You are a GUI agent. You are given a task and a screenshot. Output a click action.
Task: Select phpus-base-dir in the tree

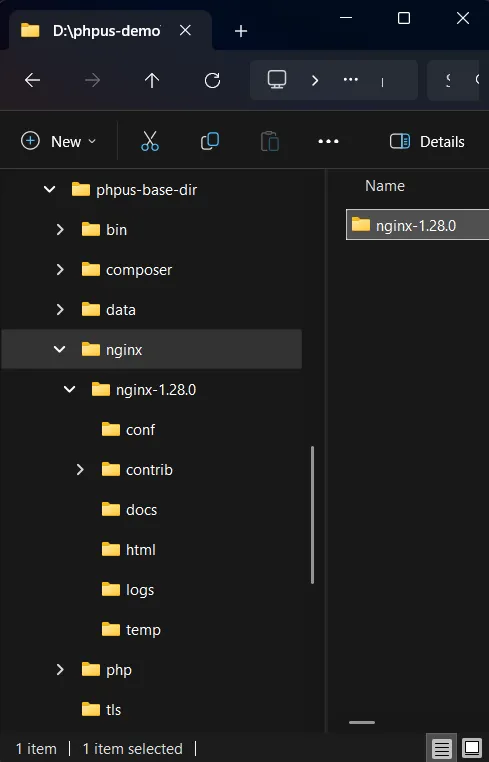[146, 190]
